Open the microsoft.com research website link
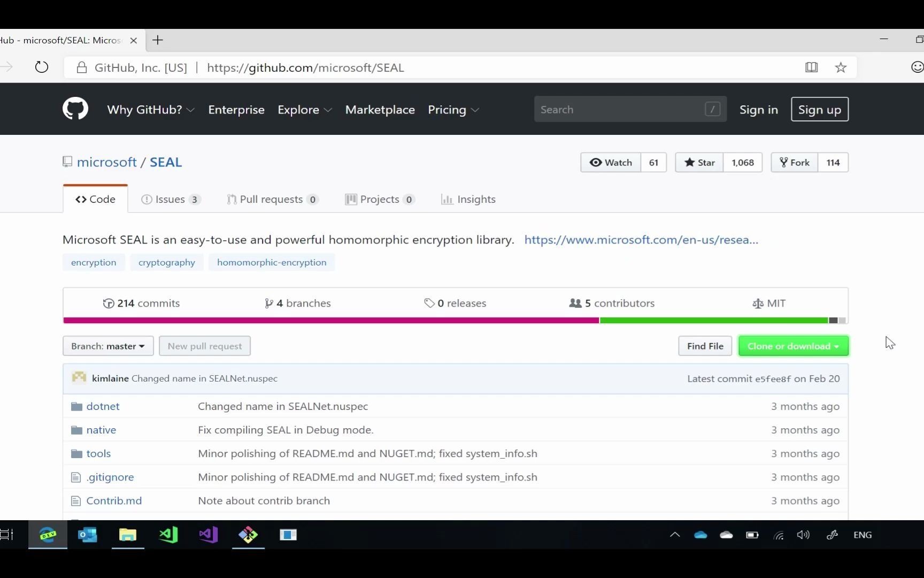Viewport: 924px width, 578px height. click(x=641, y=239)
